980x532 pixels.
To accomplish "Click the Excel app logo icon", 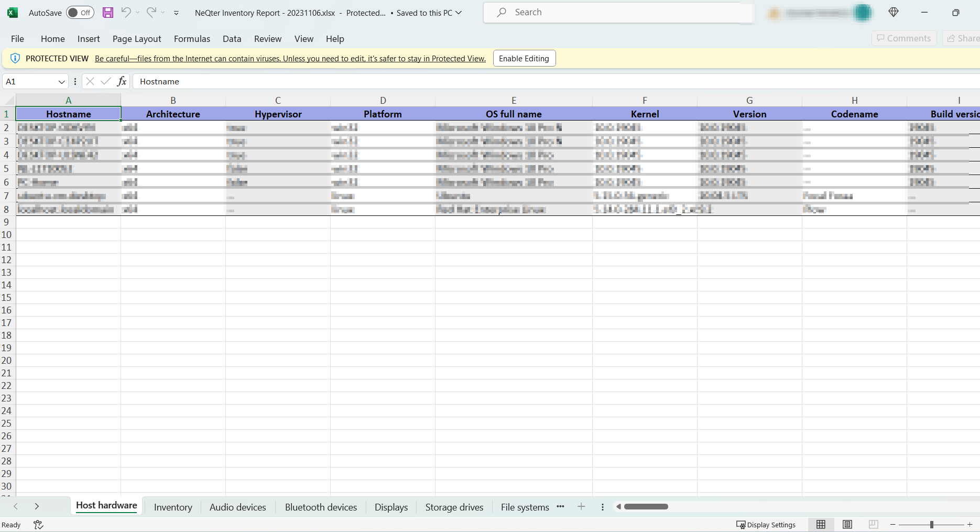I will tap(13, 13).
